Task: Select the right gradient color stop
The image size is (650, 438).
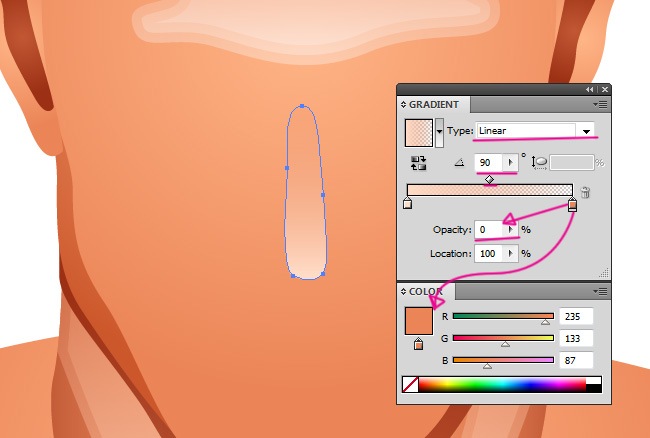Action: [x=572, y=204]
